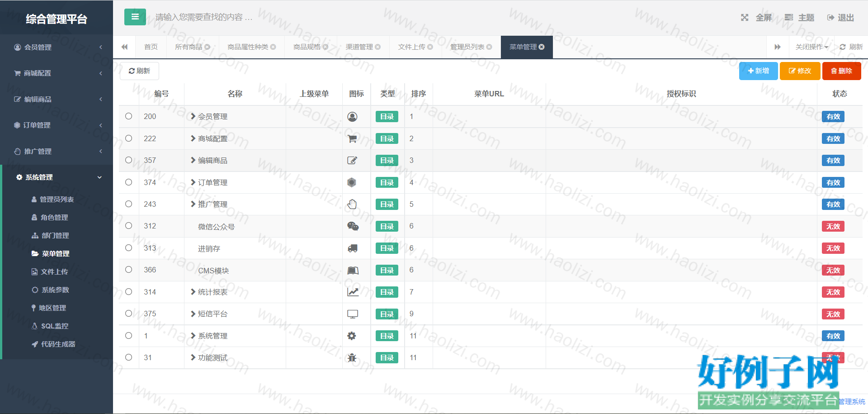The width and height of the screenshot is (868, 414).
Task: Sort by the 排序 column header
Action: [419, 94]
